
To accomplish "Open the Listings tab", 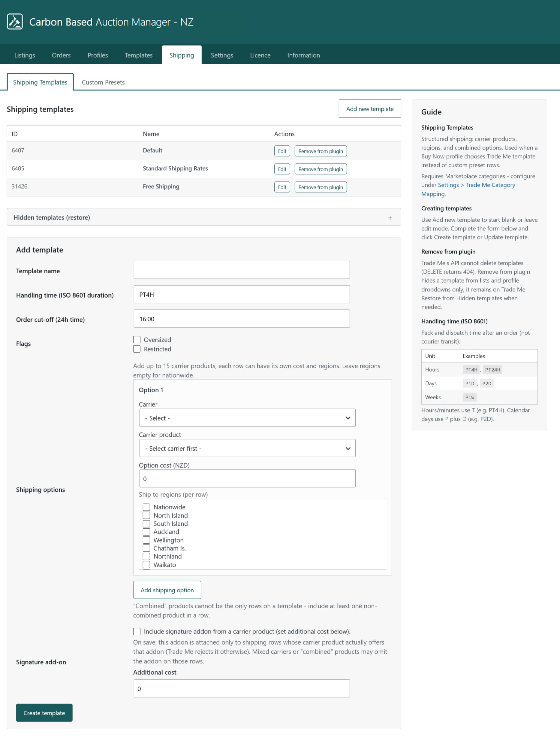I will click(25, 55).
